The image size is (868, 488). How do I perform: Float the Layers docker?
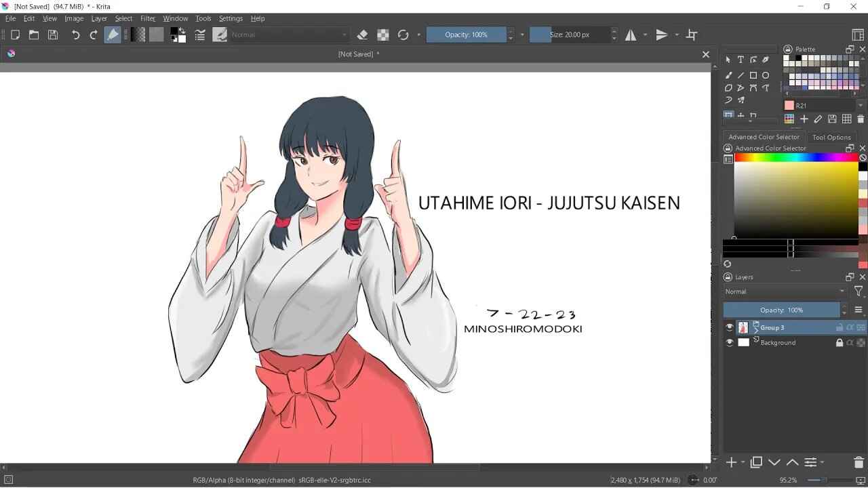[x=850, y=277]
